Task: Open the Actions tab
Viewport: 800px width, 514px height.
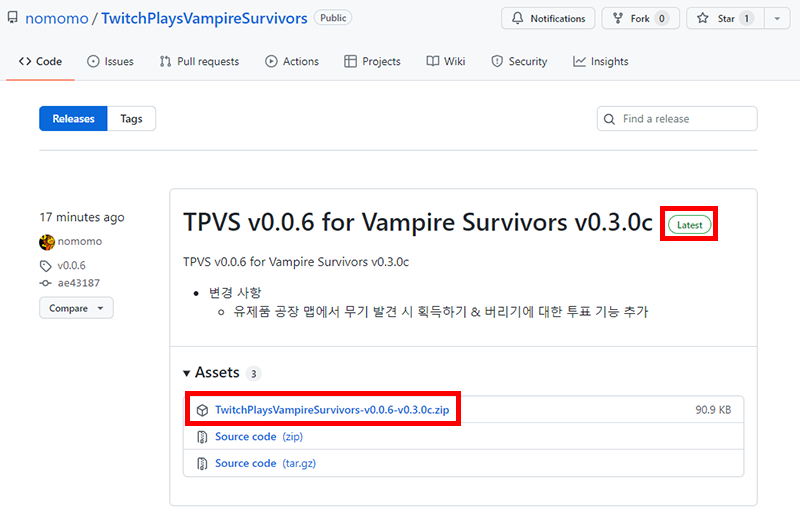Action: coord(292,61)
